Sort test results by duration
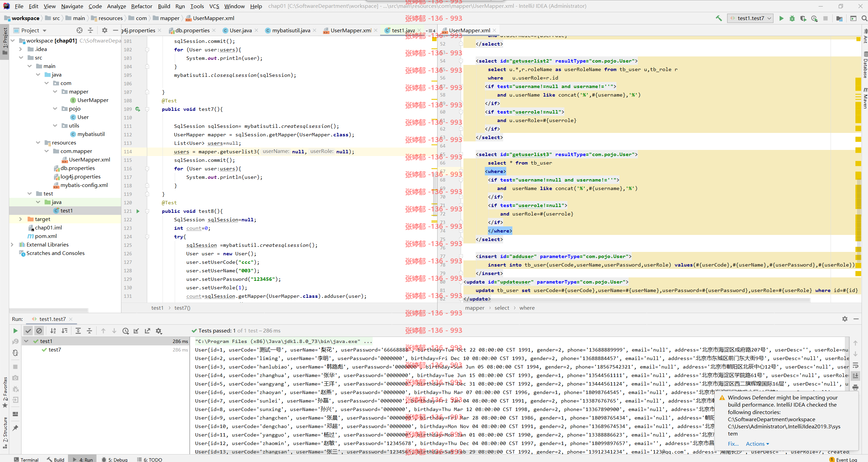This screenshot has width=868, height=462. (64, 331)
